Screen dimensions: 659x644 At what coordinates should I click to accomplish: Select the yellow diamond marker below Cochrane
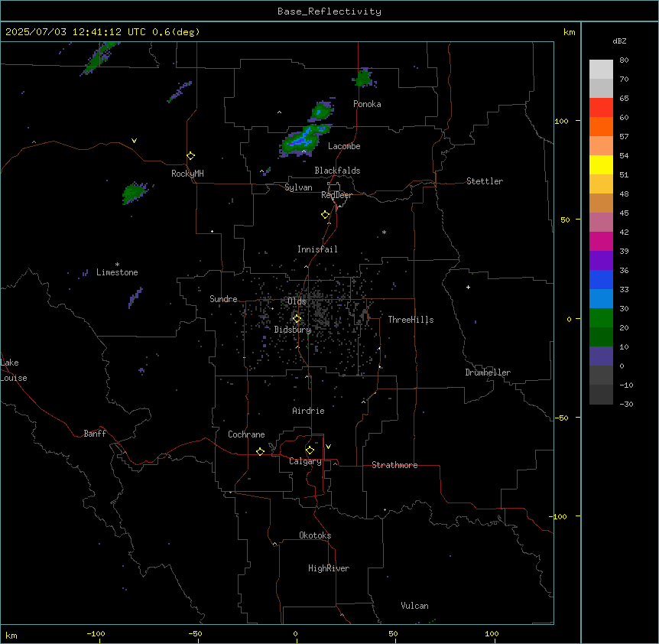point(260,451)
